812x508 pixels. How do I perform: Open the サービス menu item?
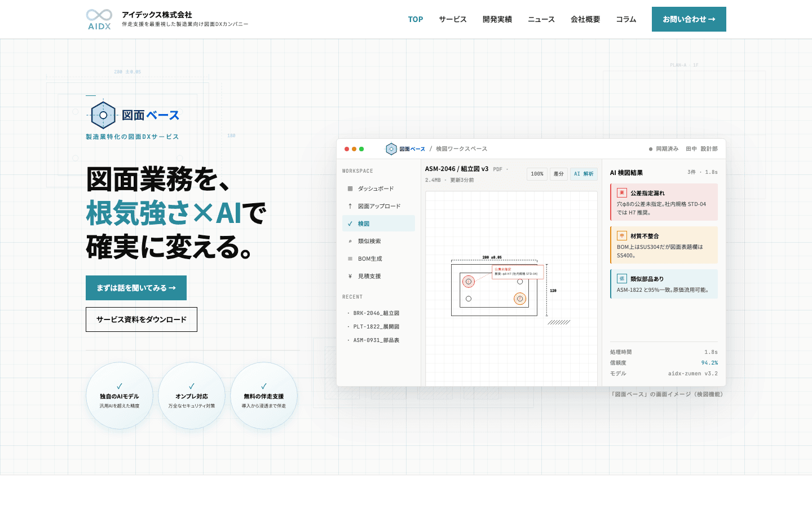(x=453, y=19)
